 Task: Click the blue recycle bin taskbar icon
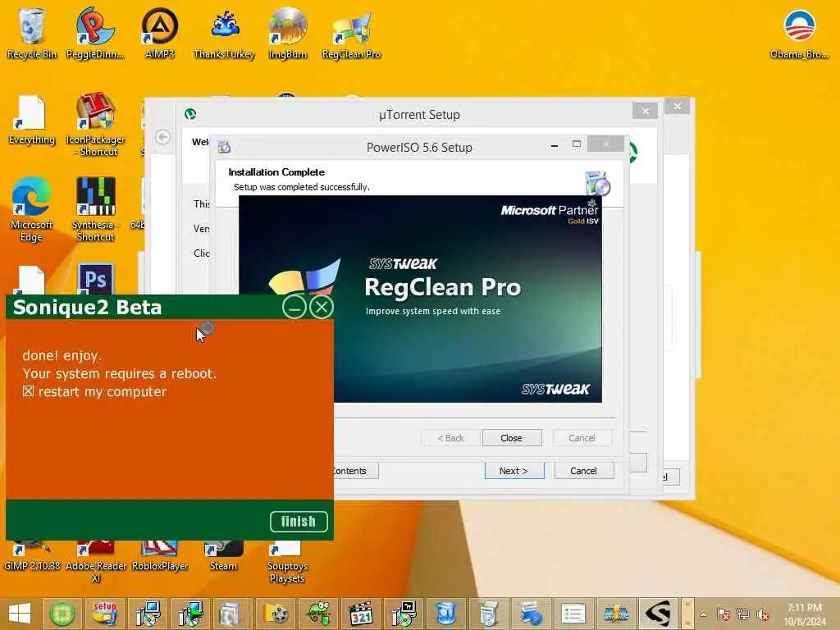click(445, 614)
